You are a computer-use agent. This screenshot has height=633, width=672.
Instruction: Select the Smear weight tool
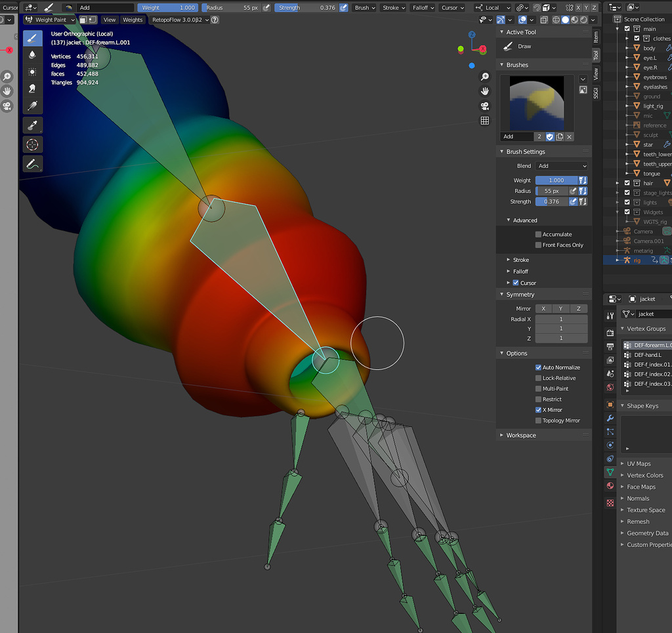[x=33, y=88]
